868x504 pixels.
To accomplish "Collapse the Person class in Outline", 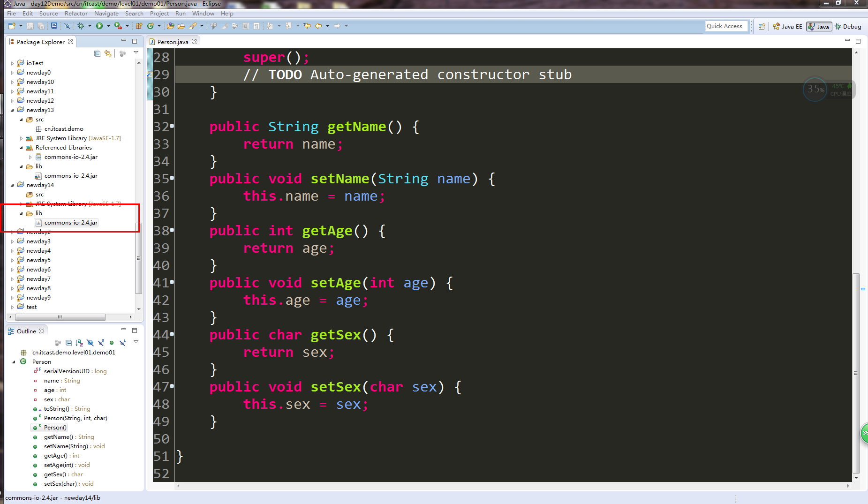I will 14,361.
